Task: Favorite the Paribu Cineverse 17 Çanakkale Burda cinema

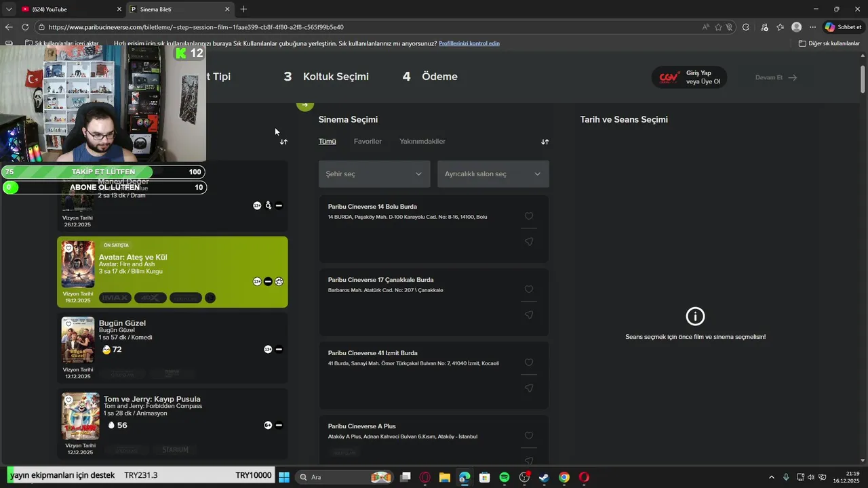Action: [529, 289]
